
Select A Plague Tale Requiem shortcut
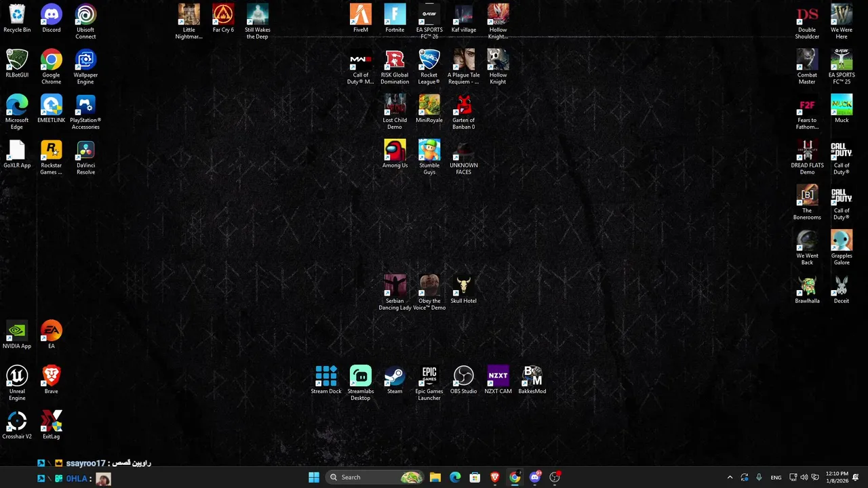point(464,67)
